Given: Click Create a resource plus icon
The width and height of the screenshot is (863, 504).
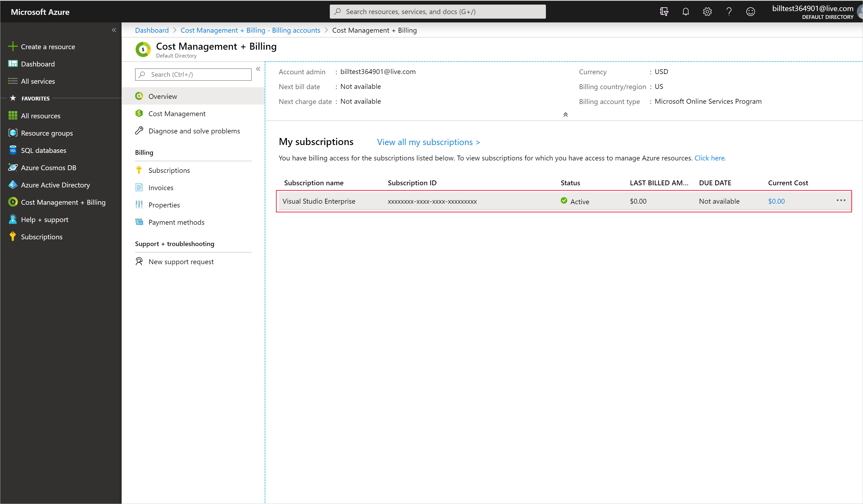Looking at the screenshot, I should (13, 46).
